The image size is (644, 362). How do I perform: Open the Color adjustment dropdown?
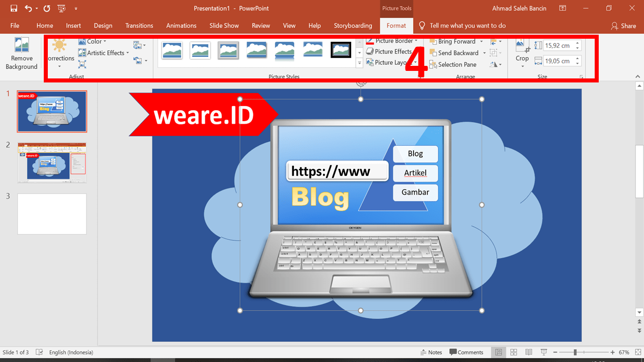tap(92, 42)
